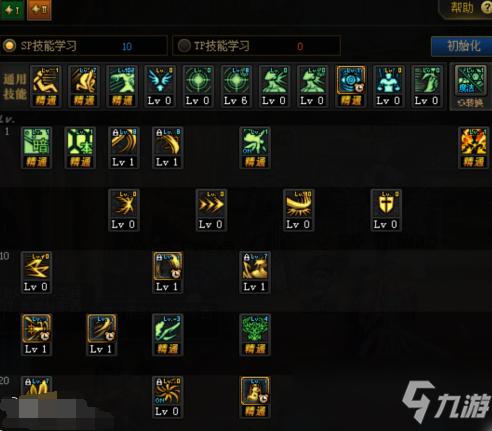Screen dimensions: 492x431
Task: Click the lightning bolt skill in the level 10 row
Action: coord(36,272)
